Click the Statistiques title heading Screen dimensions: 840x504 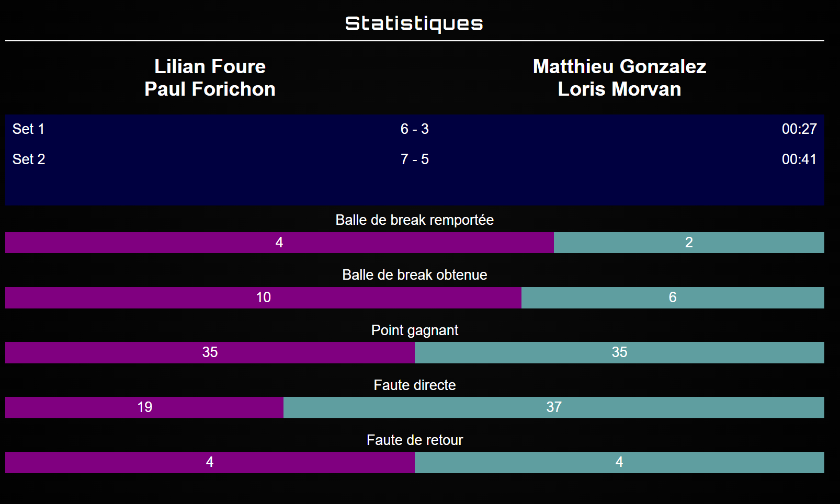tap(414, 24)
